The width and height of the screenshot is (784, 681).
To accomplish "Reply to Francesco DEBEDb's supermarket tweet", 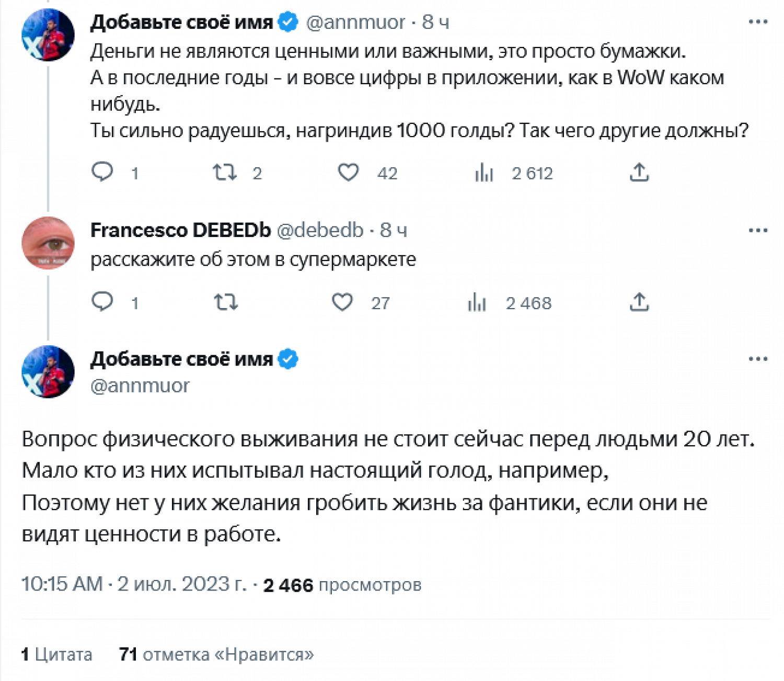I will [x=102, y=302].
